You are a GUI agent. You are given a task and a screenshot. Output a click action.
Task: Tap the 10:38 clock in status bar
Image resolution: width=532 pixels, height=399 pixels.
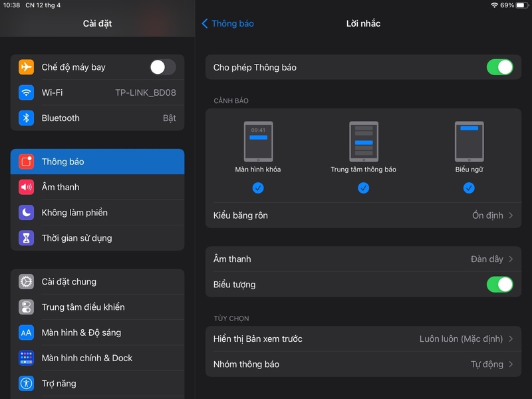[x=11, y=5]
